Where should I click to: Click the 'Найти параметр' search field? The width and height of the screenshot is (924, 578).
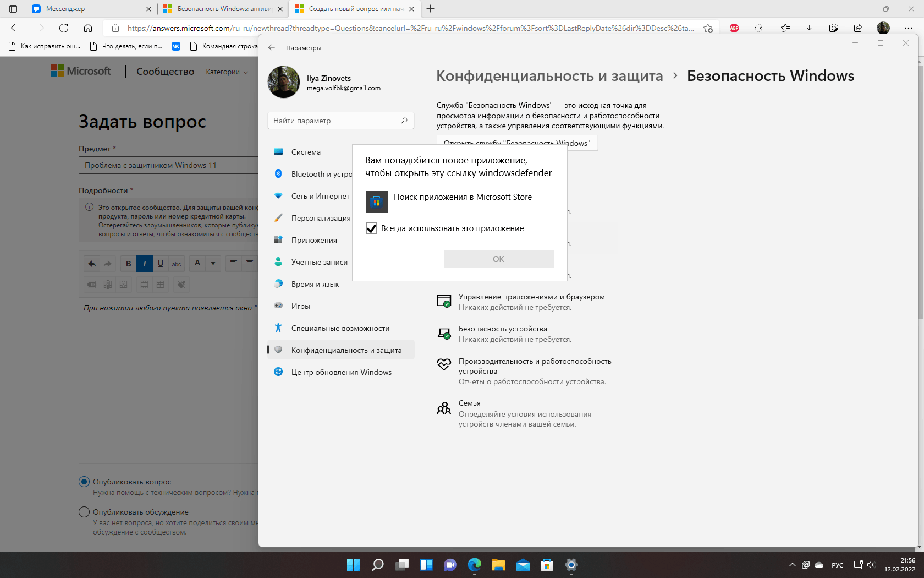[340, 121]
